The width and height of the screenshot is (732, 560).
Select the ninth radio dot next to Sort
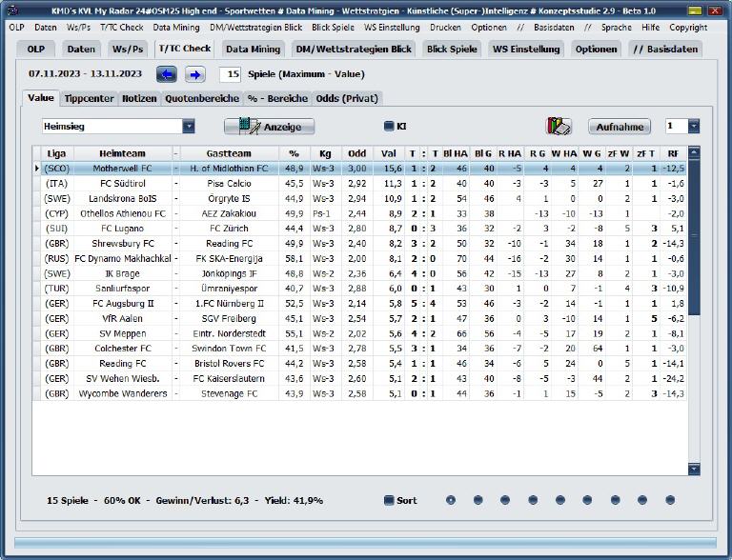(x=670, y=500)
